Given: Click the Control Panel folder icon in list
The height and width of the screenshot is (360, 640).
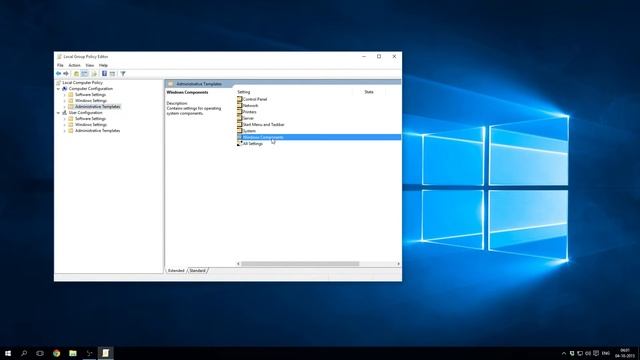Looking at the screenshot, I should [x=240, y=99].
